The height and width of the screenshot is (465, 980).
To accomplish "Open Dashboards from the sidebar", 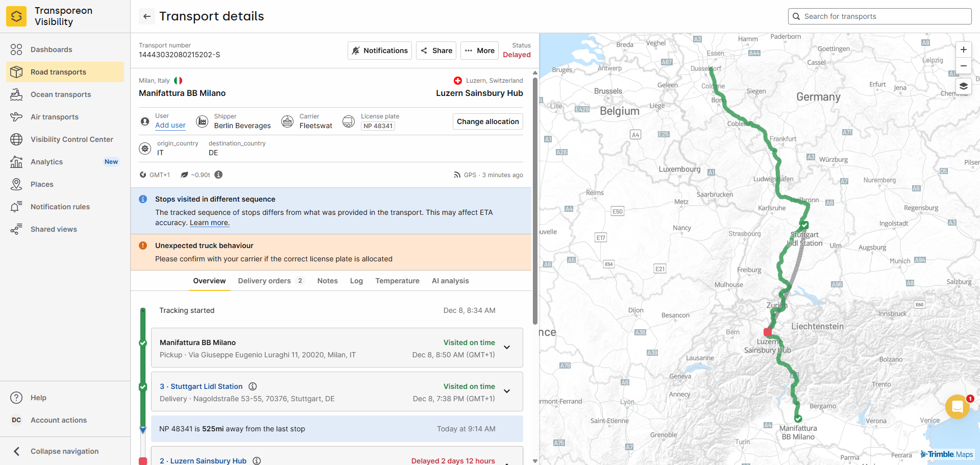I will 65,50.
